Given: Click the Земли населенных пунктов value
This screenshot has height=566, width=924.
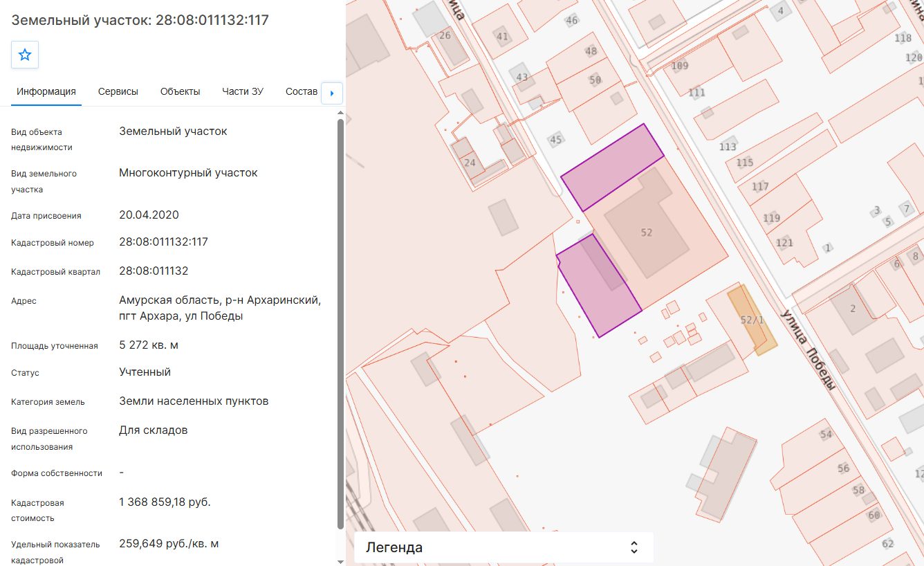Looking at the screenshot, I should coord(194,401).
